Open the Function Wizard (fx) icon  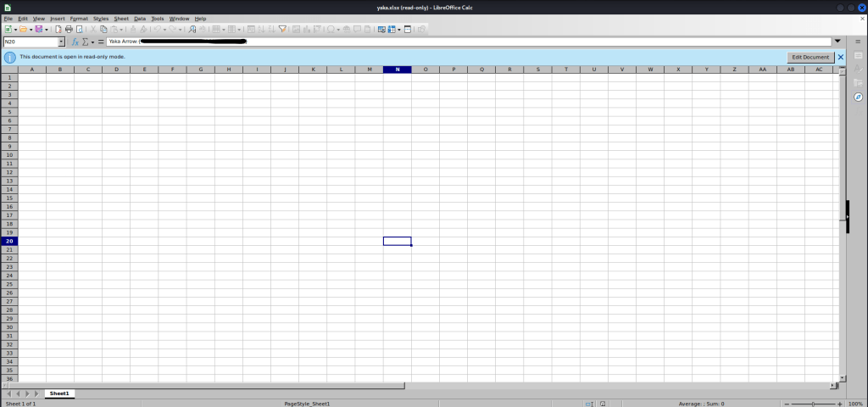point(75,42)
